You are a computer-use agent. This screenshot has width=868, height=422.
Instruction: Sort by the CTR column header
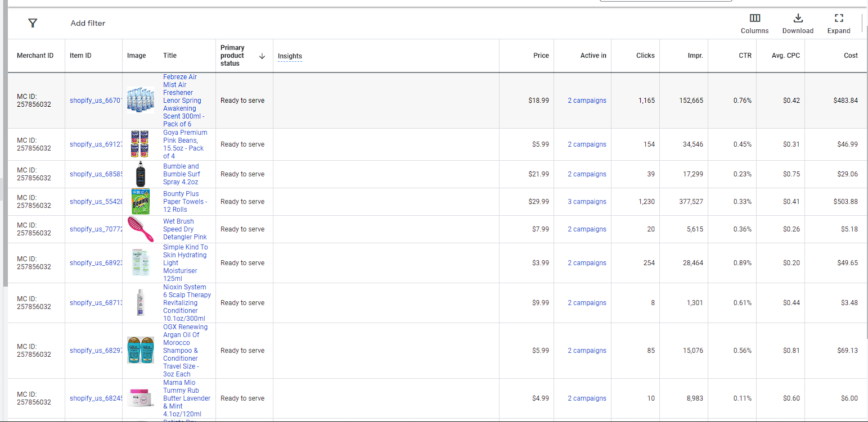745,56
